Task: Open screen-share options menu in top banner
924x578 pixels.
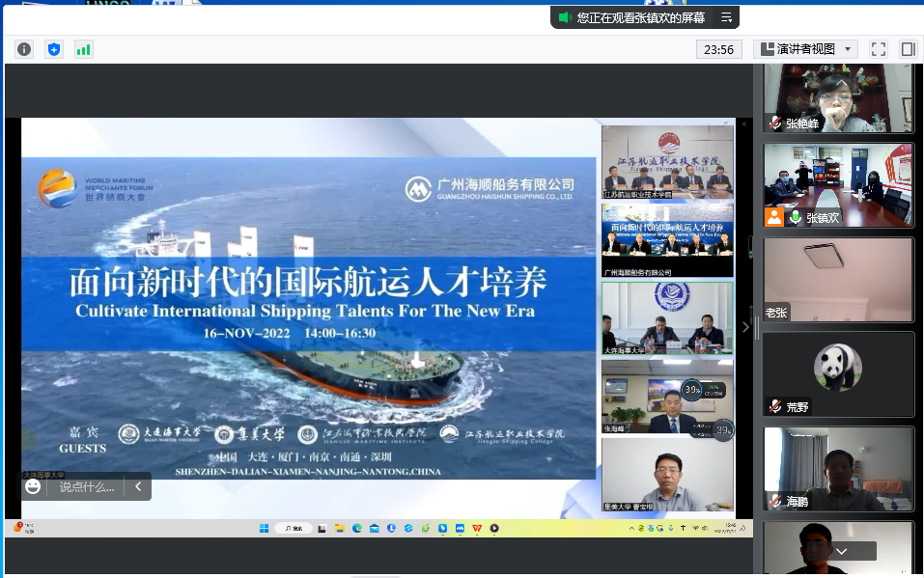Action: tap(727, 17)
